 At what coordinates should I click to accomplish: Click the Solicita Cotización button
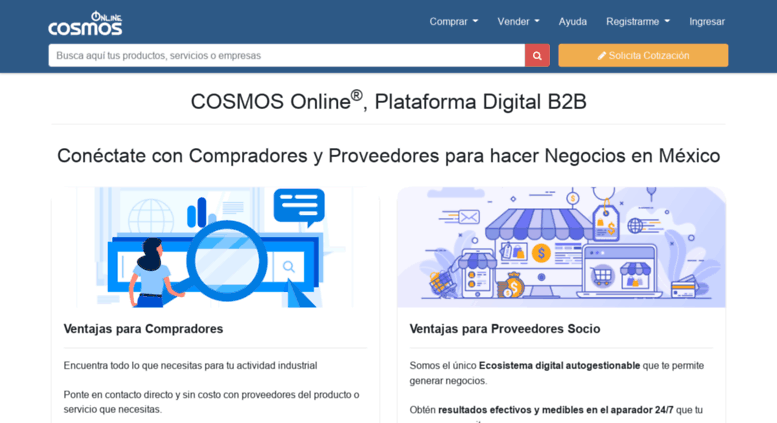[643, 55]
